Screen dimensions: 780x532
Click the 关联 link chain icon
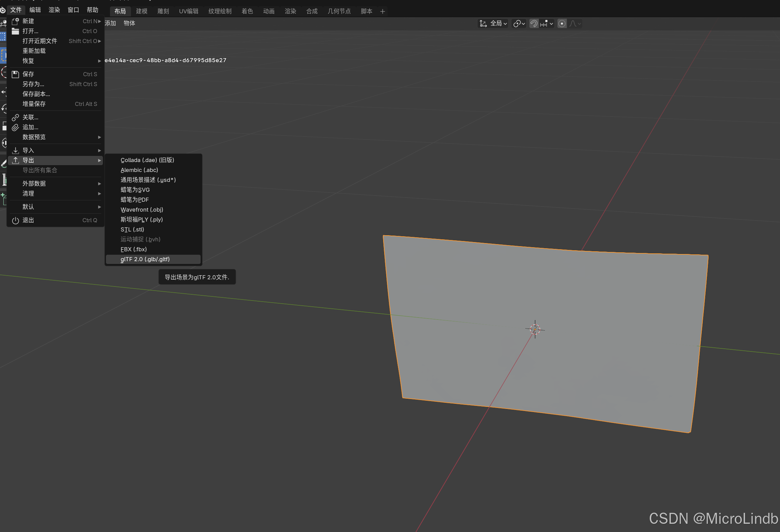pos(15,117)
